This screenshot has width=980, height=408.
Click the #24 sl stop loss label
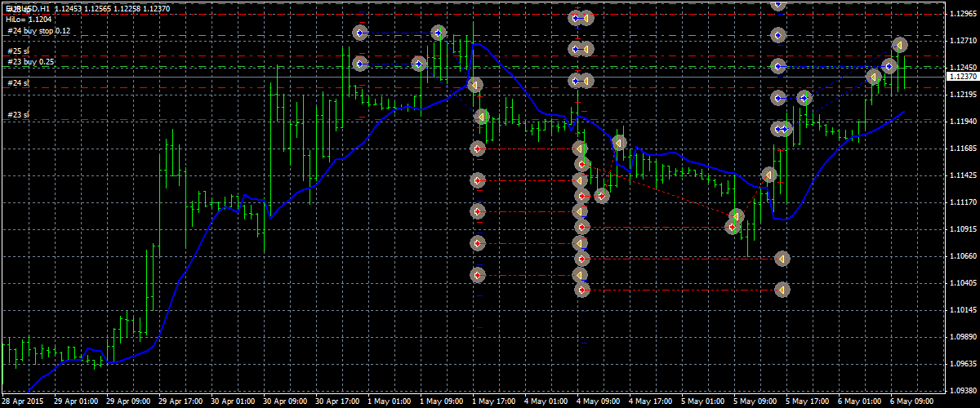pyautogui.click(x=18, y=83)
